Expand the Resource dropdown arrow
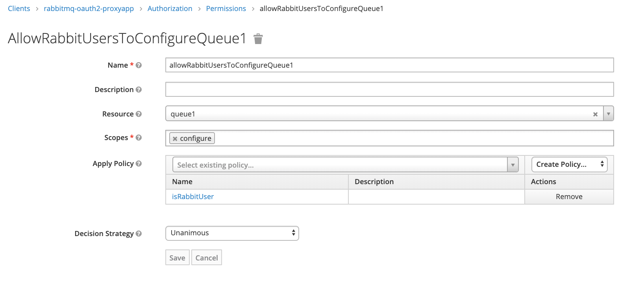Image resolution: width=644 pixels, height=288 pixels. [x=609, y=114]
